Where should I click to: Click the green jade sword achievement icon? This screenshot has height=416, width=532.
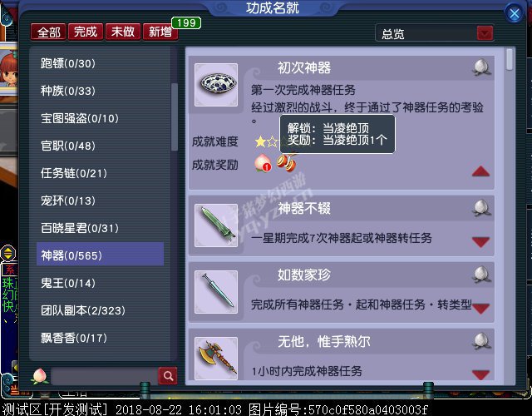click(x=216, y=225)
